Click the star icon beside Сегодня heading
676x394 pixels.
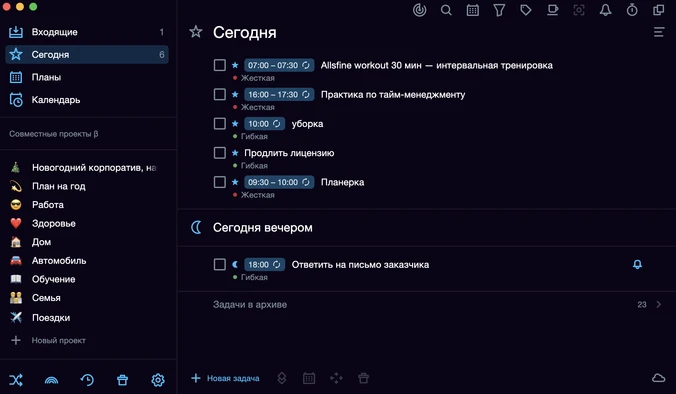click(196, 31)
